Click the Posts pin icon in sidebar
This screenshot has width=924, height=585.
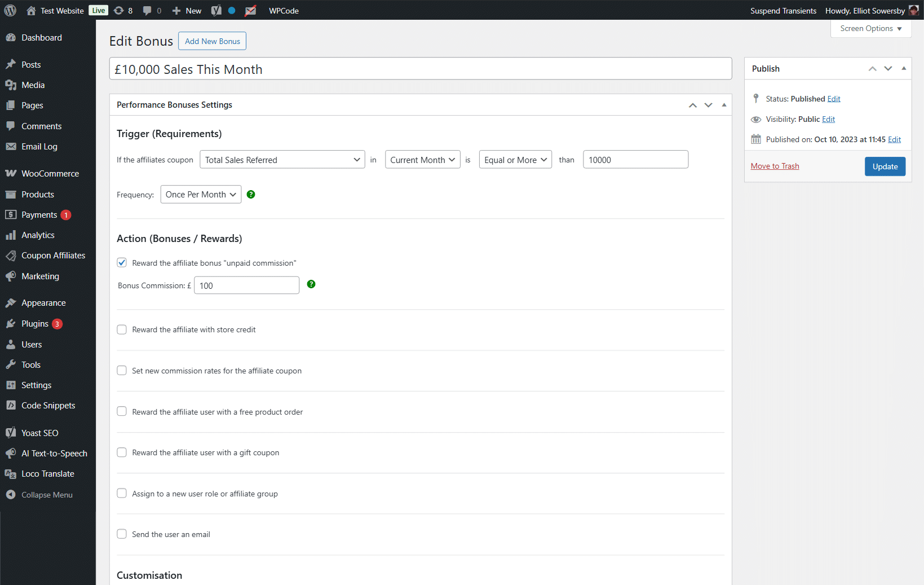[x=11, y=64]
